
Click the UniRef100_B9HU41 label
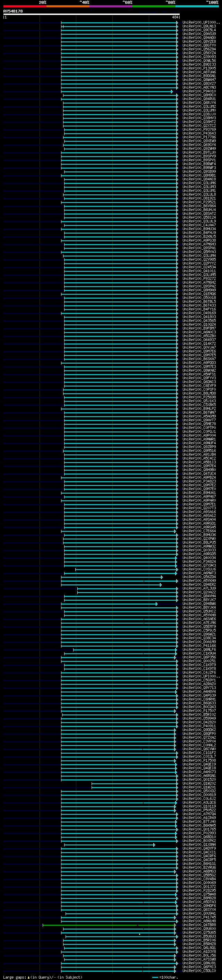[x=199, y=493]
